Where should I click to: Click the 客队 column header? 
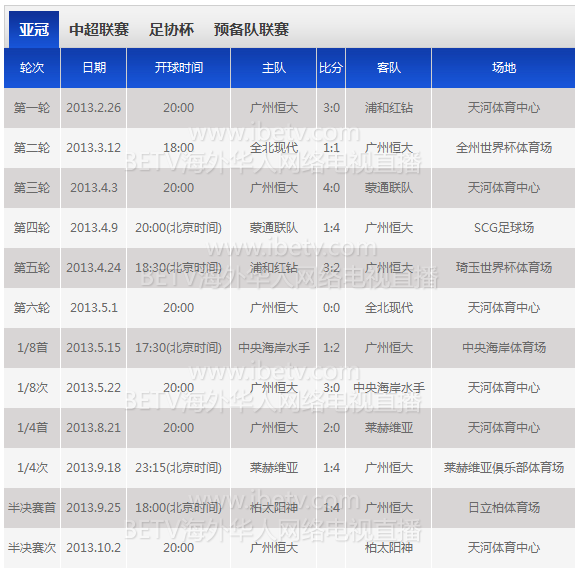pos(389,68)
